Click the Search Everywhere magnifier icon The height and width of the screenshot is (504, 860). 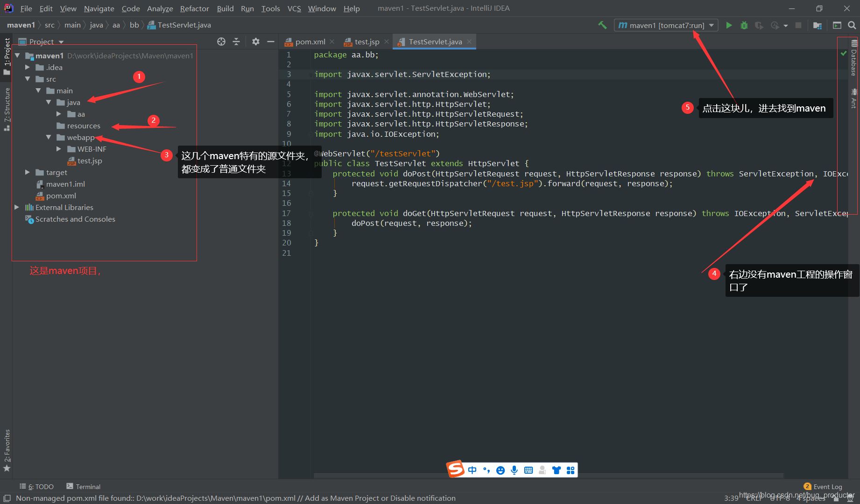[x=852, y=25]
